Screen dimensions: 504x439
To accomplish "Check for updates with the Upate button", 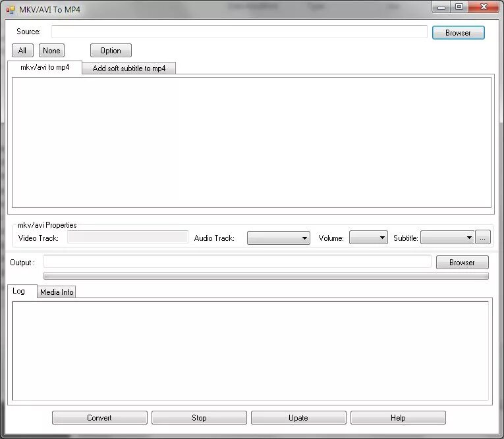I will [x=298, y=417].
